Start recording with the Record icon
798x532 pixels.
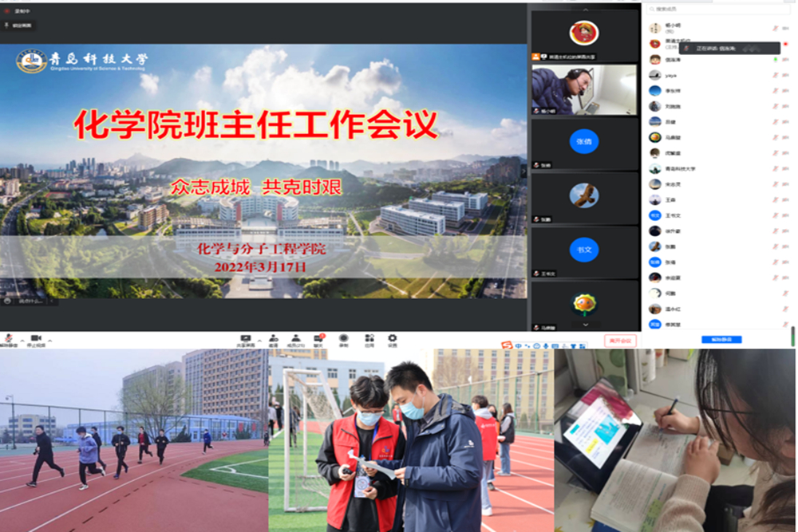pos(344,339)
